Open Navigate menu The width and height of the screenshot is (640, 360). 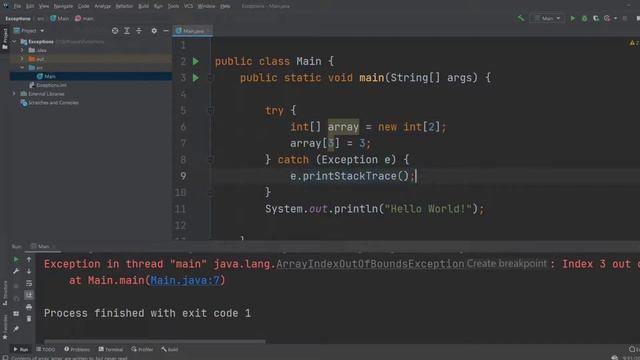click(63, 6)
